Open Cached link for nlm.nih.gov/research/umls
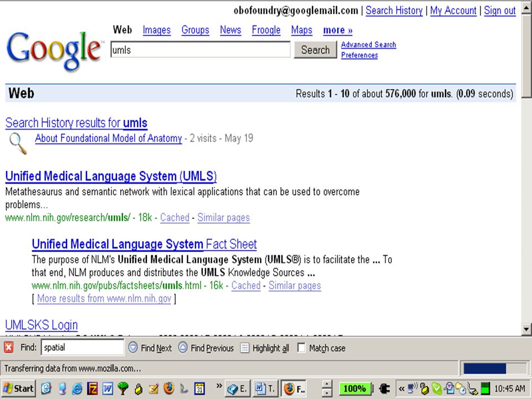The width and height of the screenshot is (532, 399). coord(175,217)
